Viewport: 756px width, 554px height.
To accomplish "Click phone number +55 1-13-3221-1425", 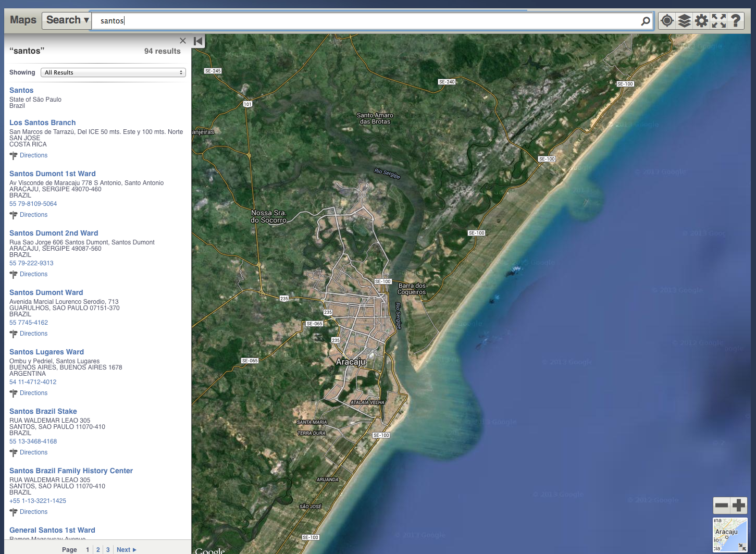I will [38, 501].
